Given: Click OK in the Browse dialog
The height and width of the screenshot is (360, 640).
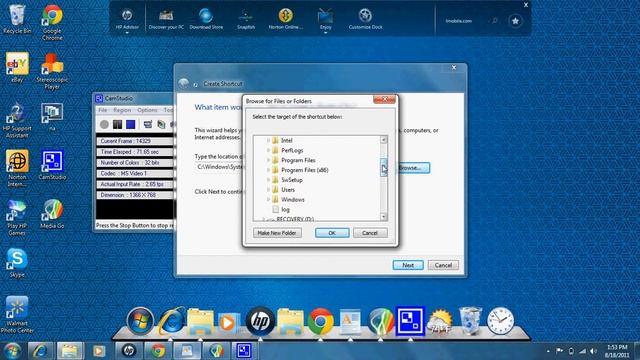Looking at the screenshot, I should coord(332,233).
